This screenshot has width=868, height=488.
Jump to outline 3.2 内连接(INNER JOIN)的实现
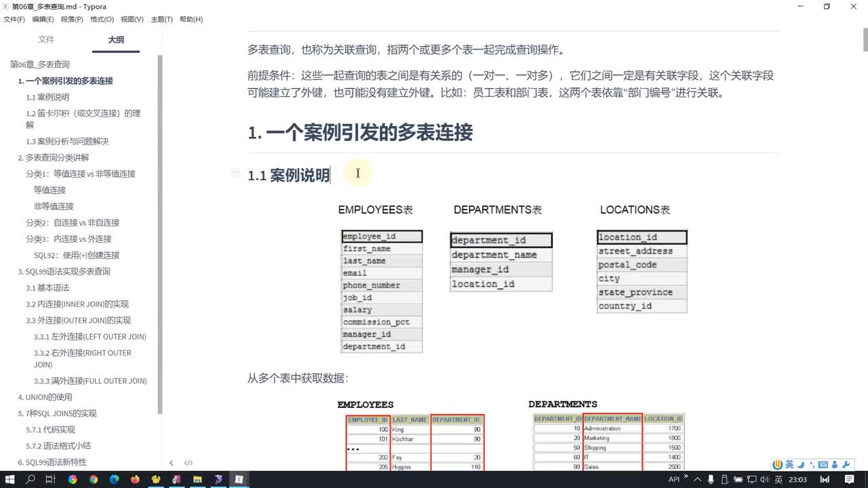77,304
